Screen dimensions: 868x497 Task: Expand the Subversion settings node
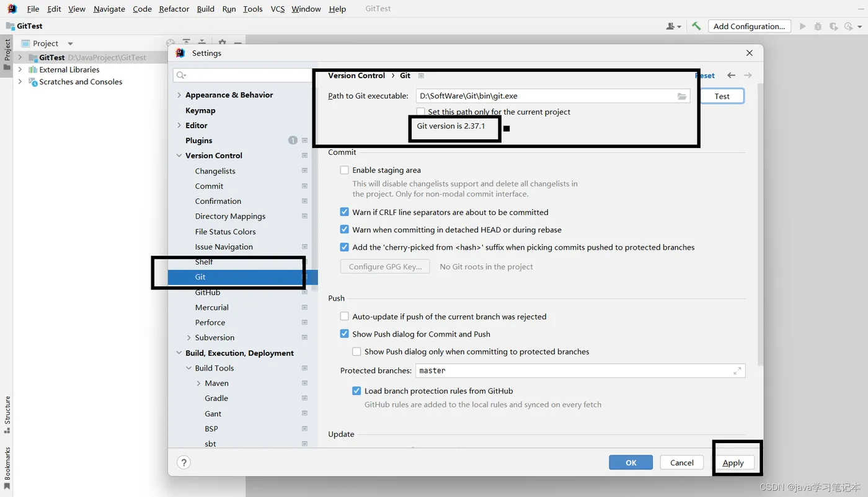pos(189,338)
